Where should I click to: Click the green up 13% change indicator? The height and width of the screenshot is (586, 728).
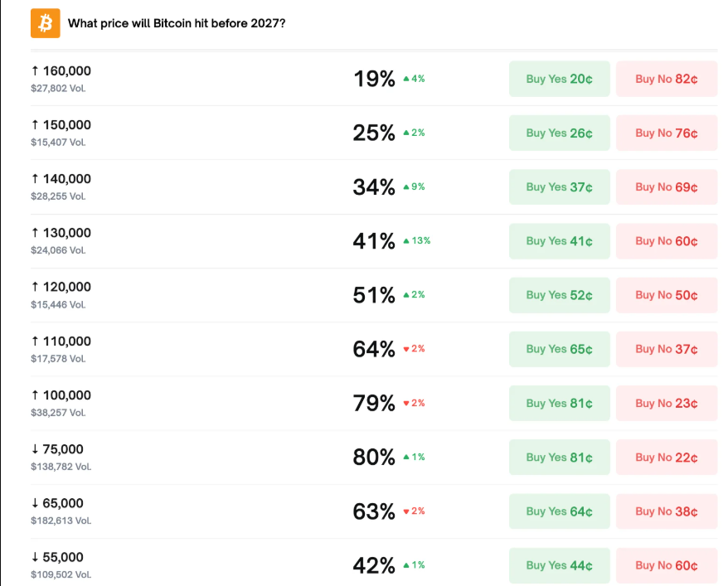pyautogui.click(x=416, y=241)
